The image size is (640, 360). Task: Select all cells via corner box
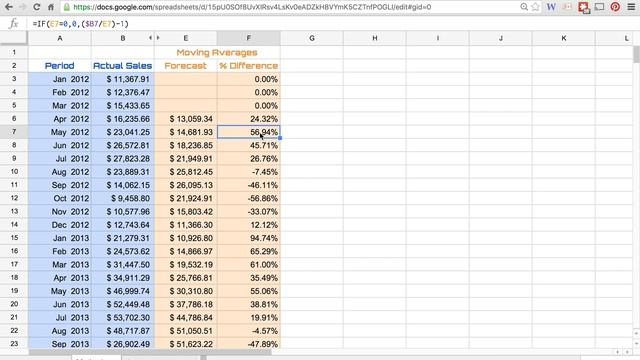pyautogui.click(x=14, y=38)
